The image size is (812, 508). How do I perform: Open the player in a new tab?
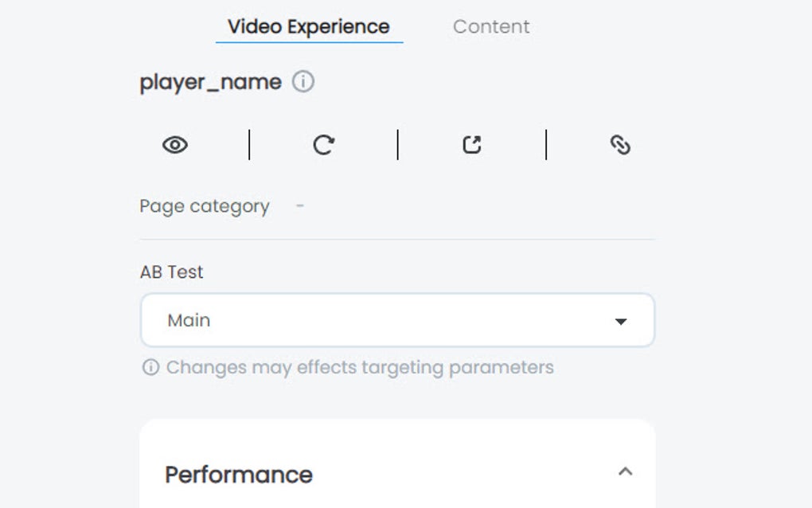471,144
